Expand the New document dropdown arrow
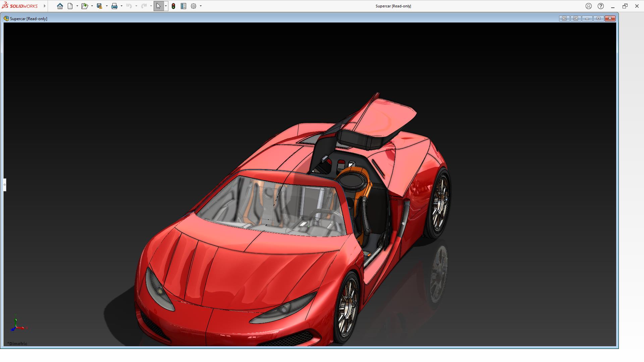The image size is (644, 362). pos(77,6)
